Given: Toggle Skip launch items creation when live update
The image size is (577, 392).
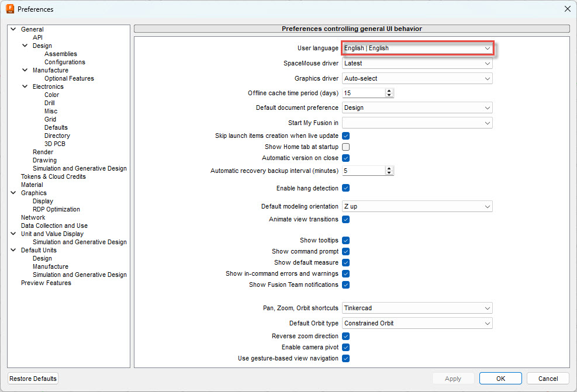Looking at the screenshot, I should (x=345, y=136).
